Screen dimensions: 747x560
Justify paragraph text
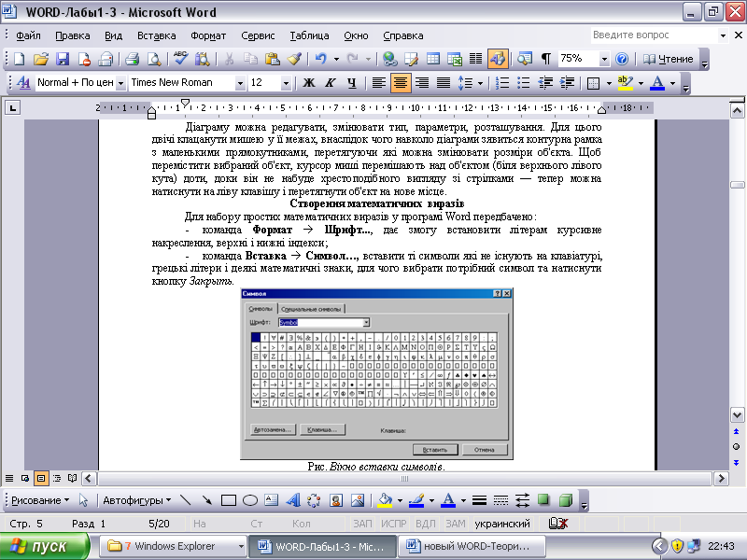444,83
